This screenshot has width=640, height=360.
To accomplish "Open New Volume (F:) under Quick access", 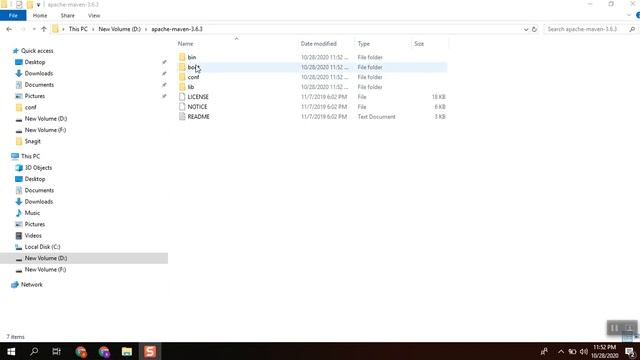I will [45, 130].
